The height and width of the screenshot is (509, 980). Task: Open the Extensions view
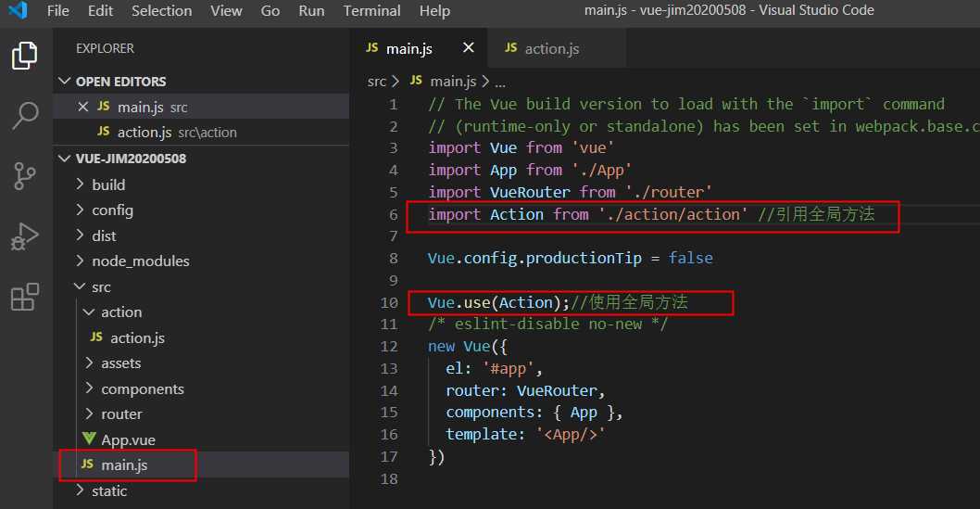[25, 297]
